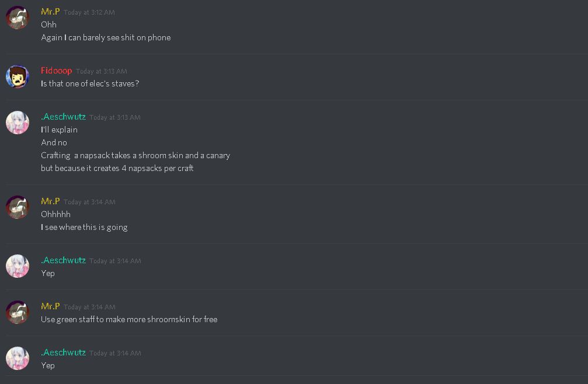
Task: Click Mr.P's avatar on the green staff message
Action: [18, 312]
